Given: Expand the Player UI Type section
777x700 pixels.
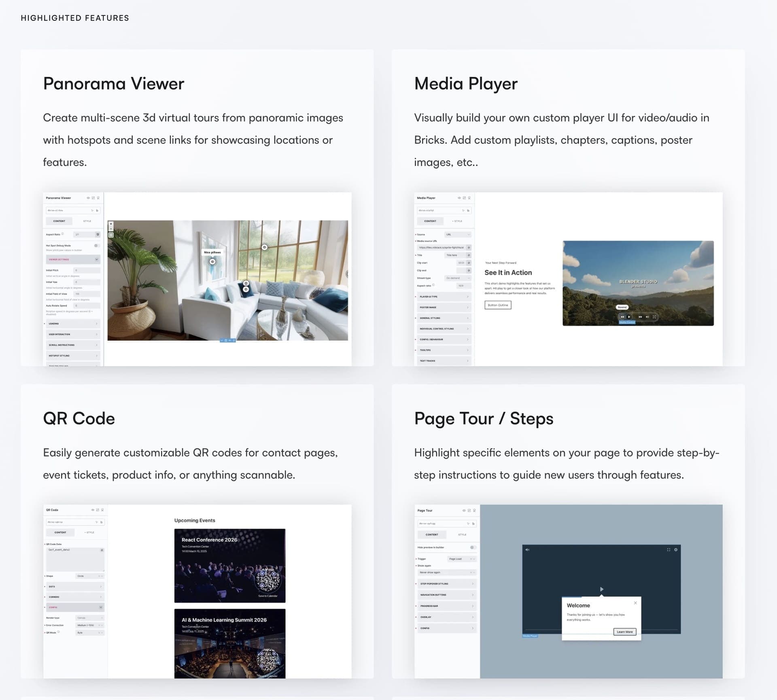Looking at the screenshot, I should [x=444, y=297].
